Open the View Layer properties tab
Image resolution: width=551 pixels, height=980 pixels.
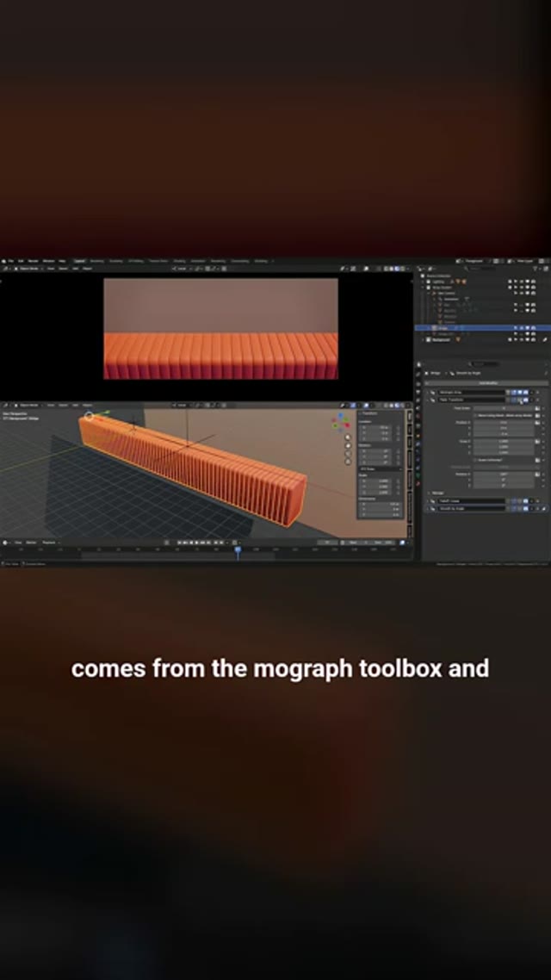pyautogui.click(x=418, y=400)
